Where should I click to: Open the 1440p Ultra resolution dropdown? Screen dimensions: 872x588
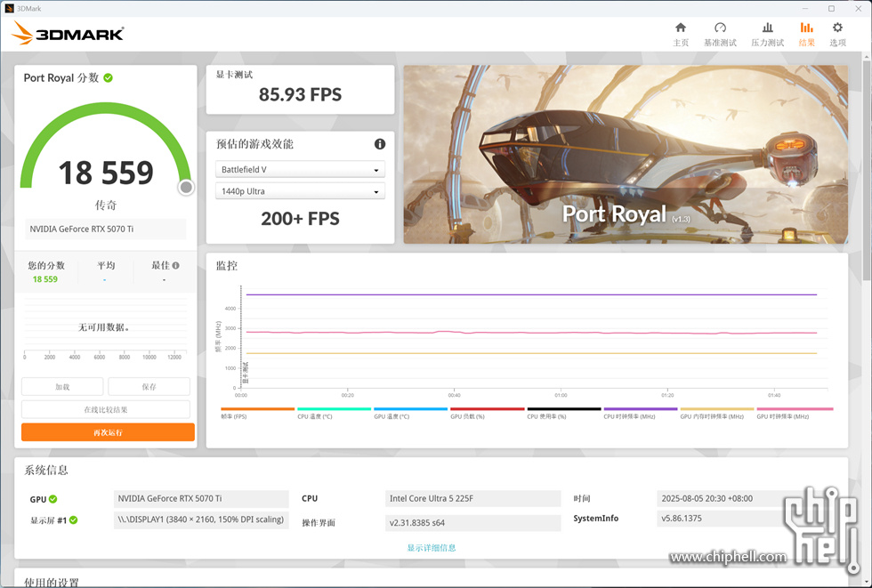click(300, 191)
